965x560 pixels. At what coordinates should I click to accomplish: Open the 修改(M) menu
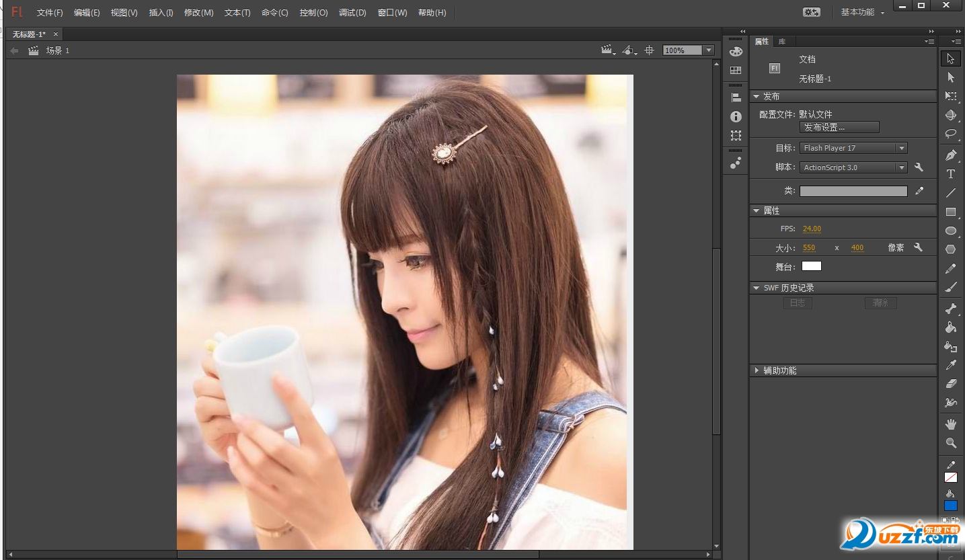198,13
